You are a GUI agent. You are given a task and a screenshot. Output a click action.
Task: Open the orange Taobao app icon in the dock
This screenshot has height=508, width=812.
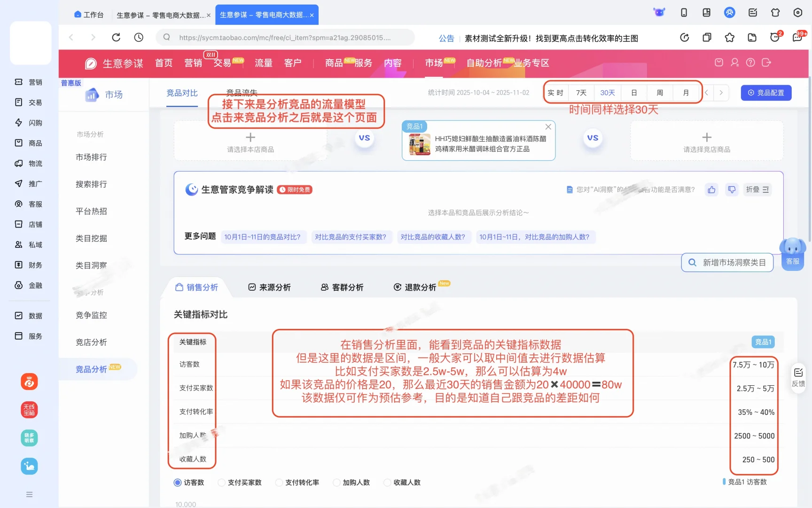(29, 381)
